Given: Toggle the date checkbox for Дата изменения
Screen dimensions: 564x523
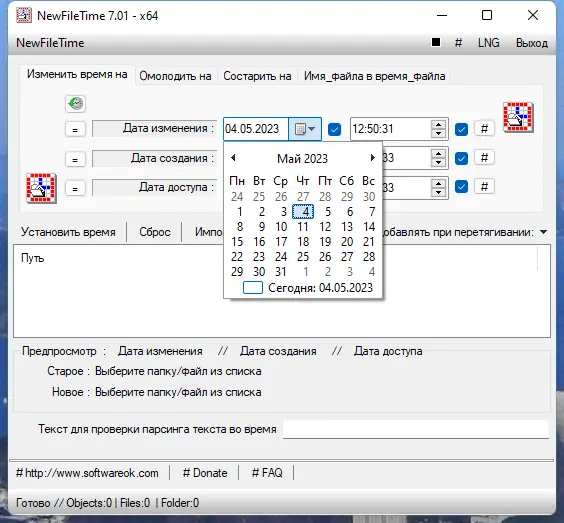Looking at the screenshot, I should point(334,129).
